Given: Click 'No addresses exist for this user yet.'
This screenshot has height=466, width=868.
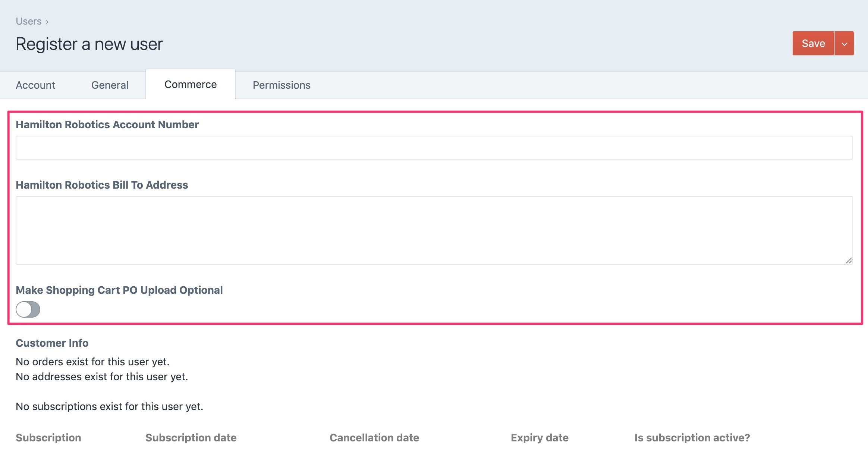Looking at the screenshot, I should point(102,377).
